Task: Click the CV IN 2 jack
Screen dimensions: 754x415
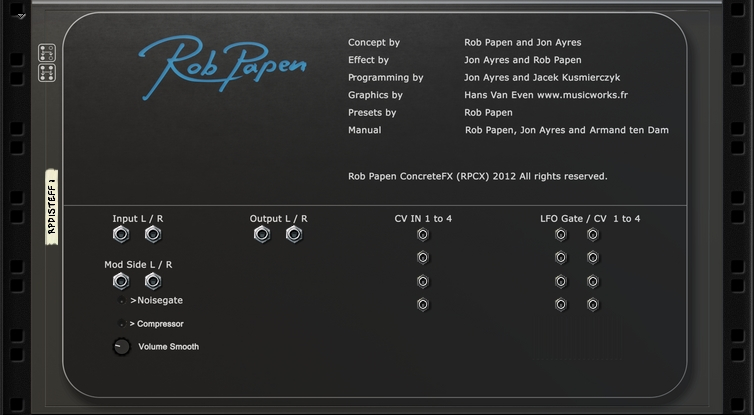Action: [x=423, y=258]
